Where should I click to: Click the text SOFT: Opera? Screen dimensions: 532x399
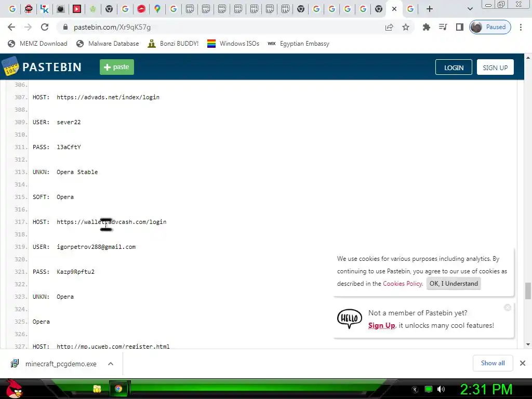53,197
